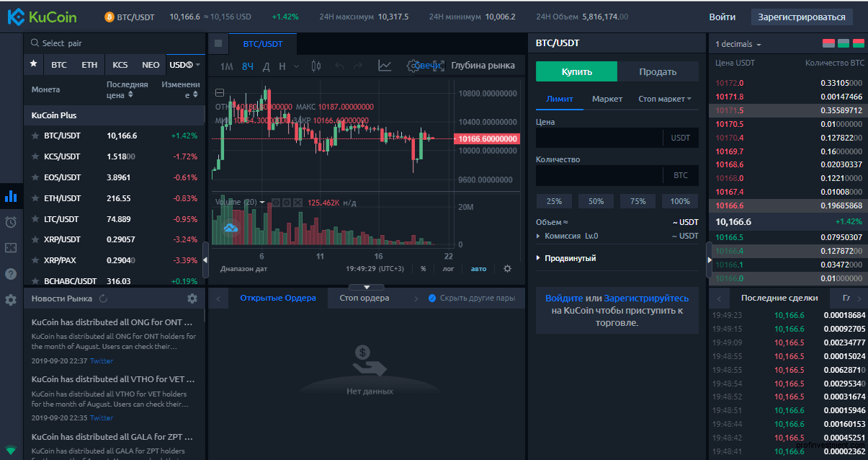Open the indicators line chart icon
The image size is (868, 460).
(385, 66)
